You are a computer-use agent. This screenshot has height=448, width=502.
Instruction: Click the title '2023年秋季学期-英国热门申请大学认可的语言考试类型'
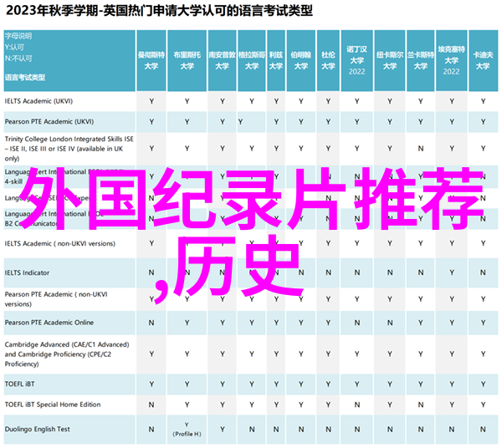click(159, 11)
